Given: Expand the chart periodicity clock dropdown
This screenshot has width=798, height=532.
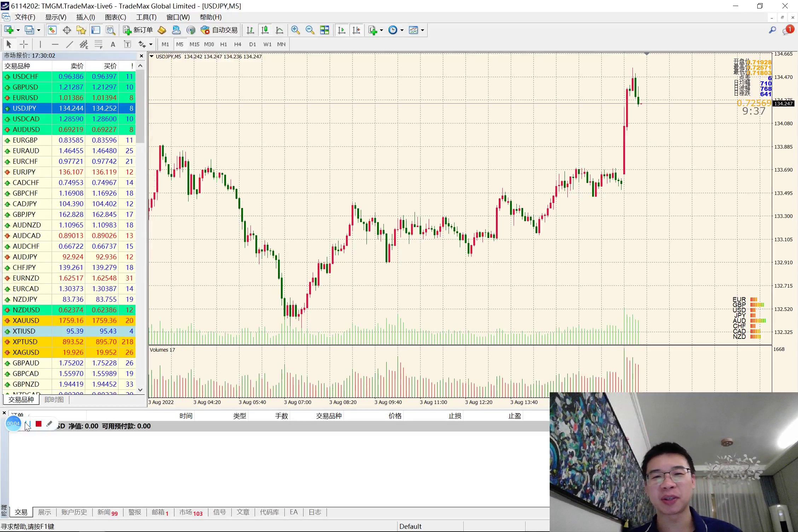Looking at the screenshot, I should (x=402, y=30).
